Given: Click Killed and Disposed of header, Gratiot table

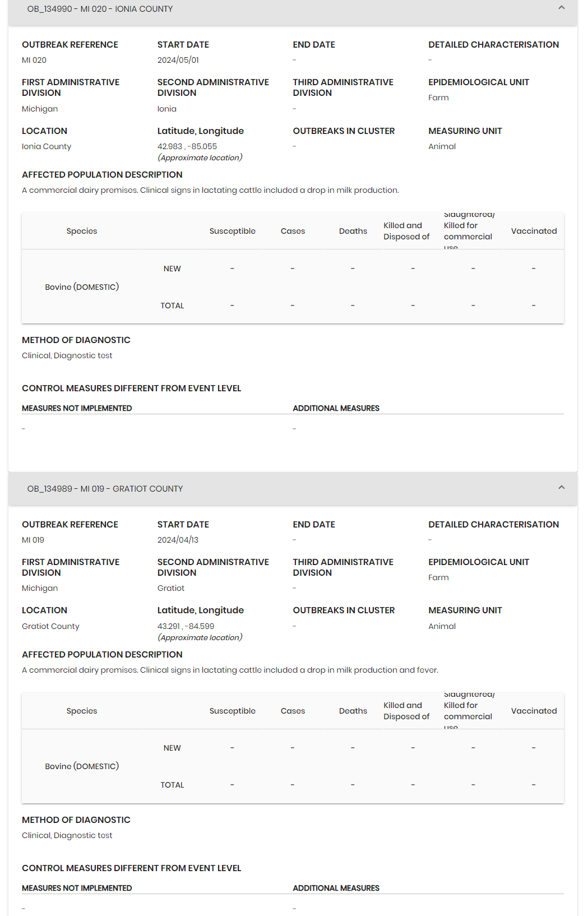Looking at the screenshot, I should [x=406, y=711].
